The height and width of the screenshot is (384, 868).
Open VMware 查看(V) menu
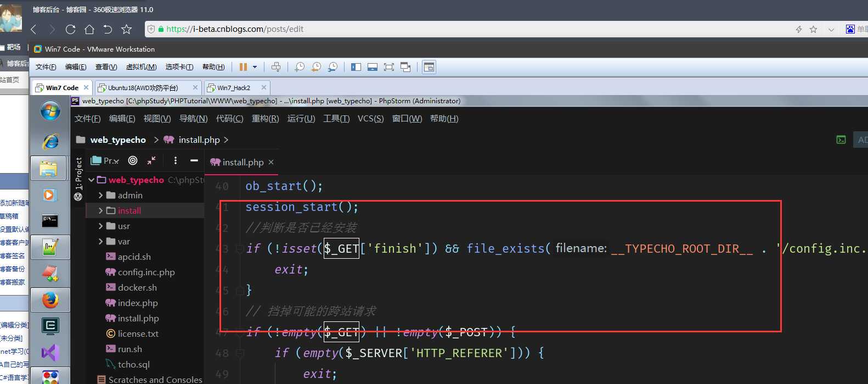pyautogui.click(x=106, y=67)
